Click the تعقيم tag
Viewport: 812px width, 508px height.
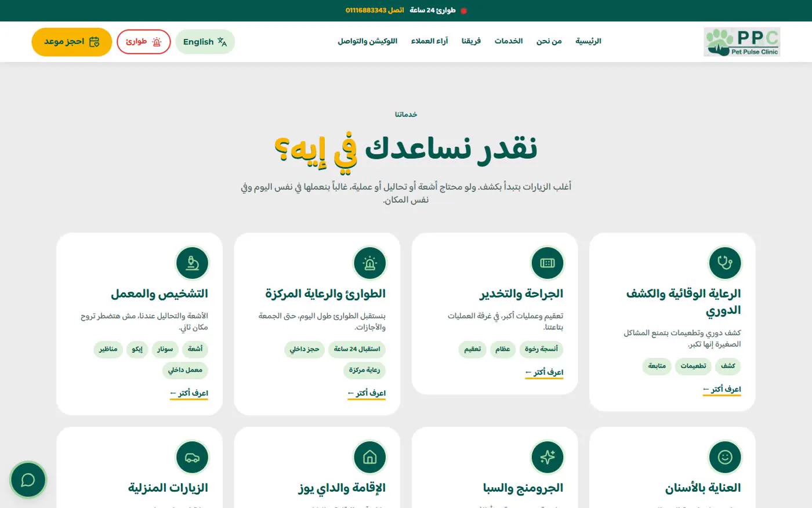(472, 349)
